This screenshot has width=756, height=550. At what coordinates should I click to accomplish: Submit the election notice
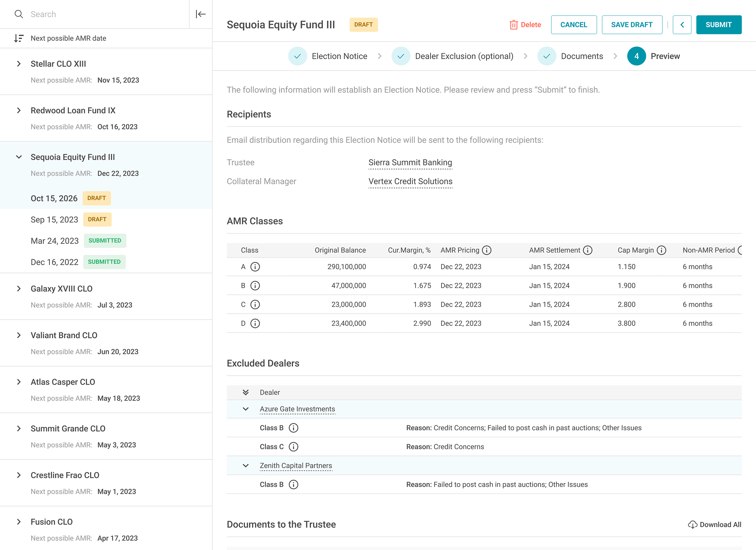point(719,25)
